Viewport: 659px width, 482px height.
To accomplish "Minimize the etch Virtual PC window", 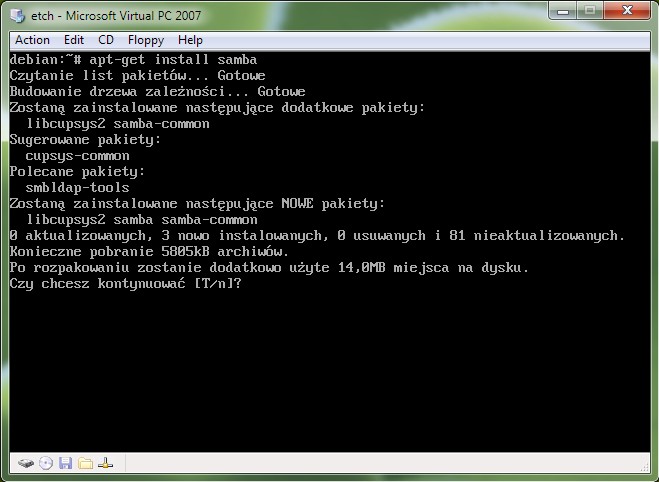I will (x=563, y=11).
